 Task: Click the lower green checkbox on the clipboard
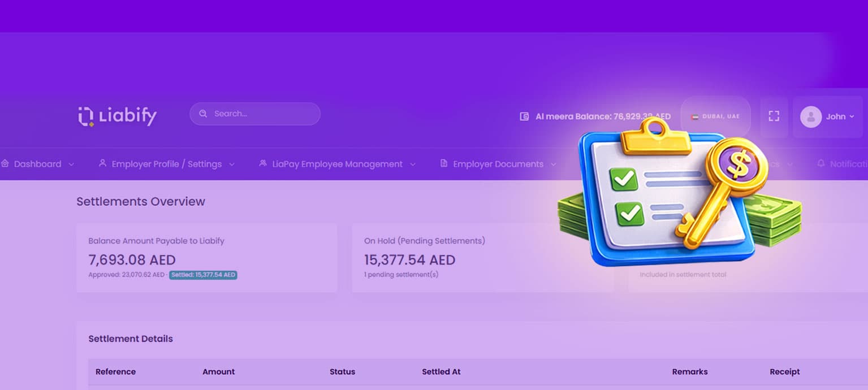(x=629, y=214)
